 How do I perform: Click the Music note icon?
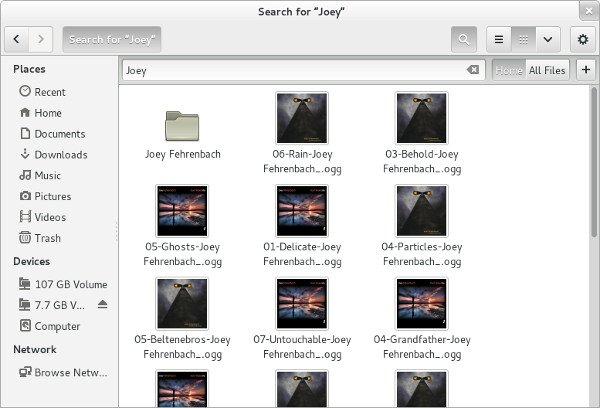coord(25,175)
